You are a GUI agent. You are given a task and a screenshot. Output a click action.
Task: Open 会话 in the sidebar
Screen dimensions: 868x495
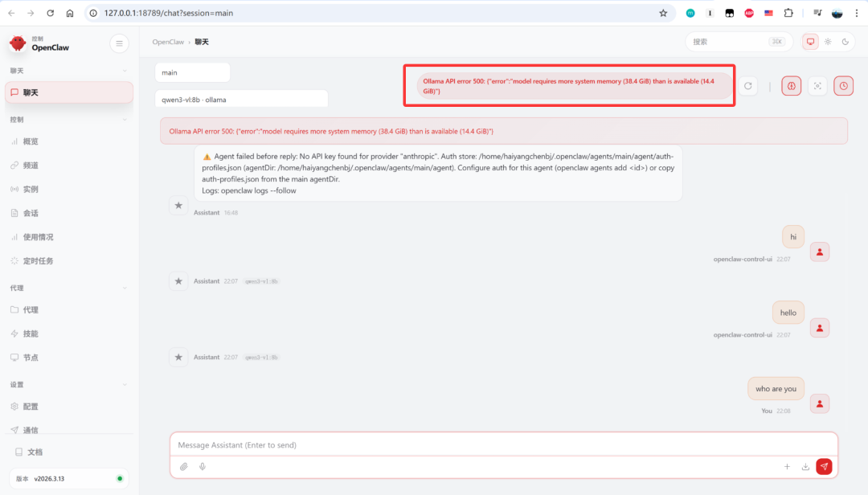69,213
